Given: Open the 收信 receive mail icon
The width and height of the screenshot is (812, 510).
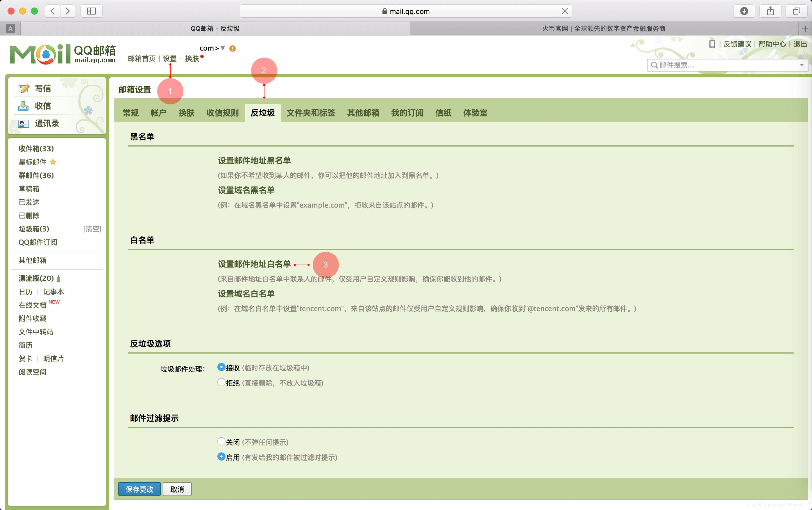Looking at the screenshot, I should click(x=24, y=106).
